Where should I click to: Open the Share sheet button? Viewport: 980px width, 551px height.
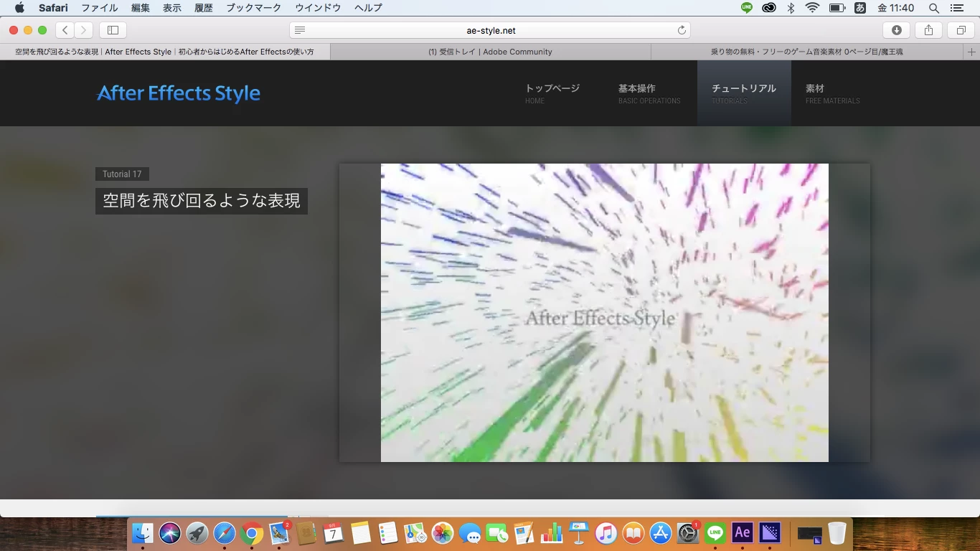(928, 30)
